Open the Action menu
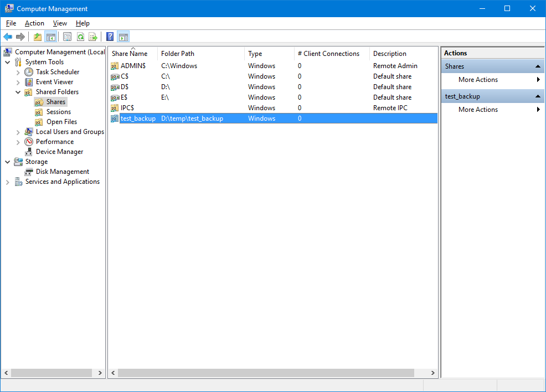546x392 pixels. pos(34,23)
